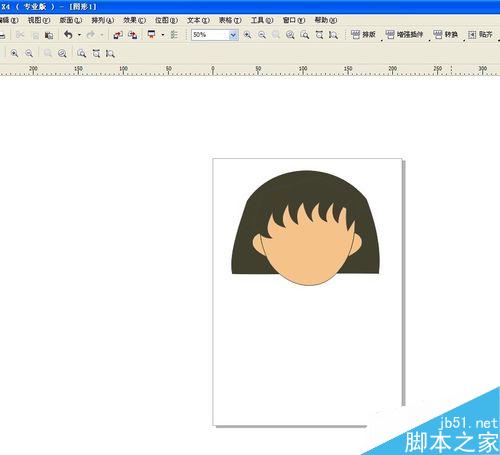Click the Import icon
The image size is (500, 455).
point(118,35)
